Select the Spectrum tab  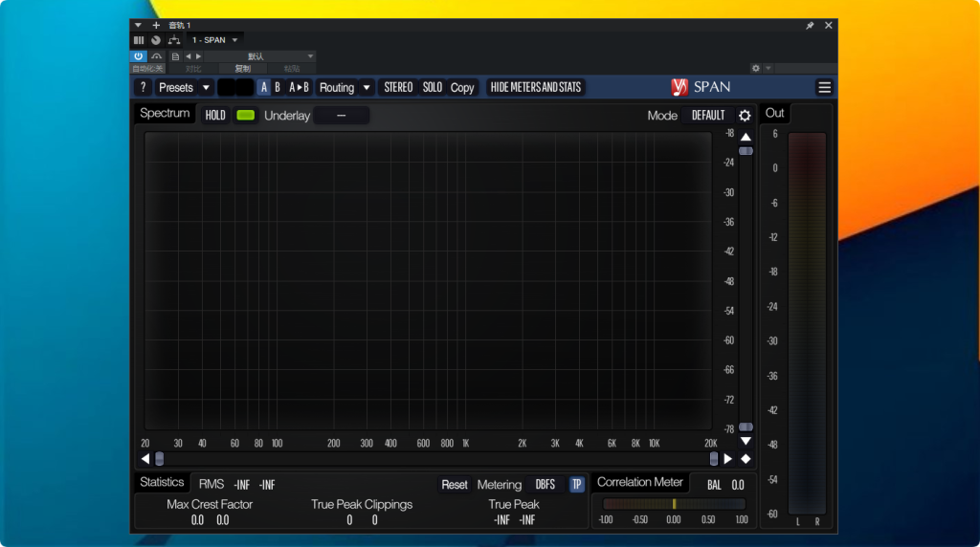click(x=165, y=113)
